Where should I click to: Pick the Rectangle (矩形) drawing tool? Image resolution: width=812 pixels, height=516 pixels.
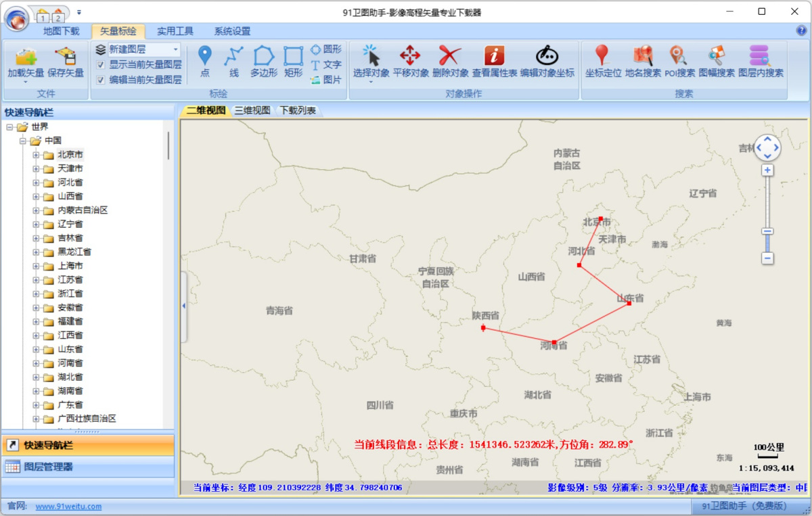click(x=293, y=62)
